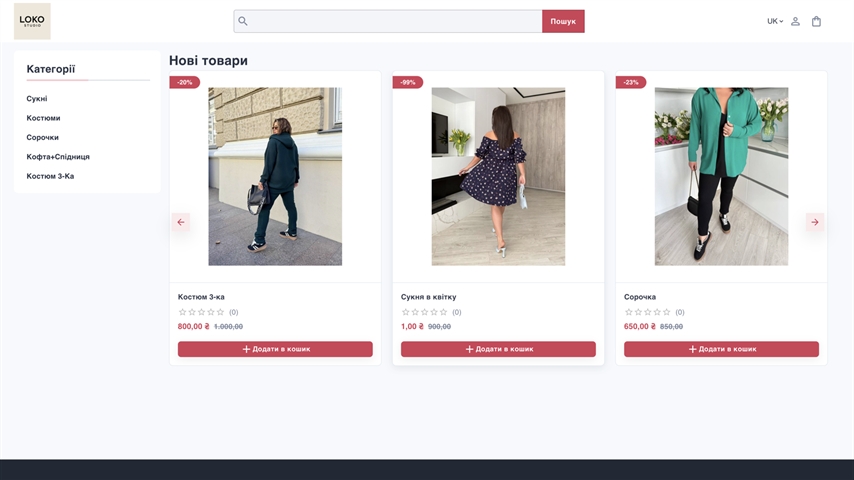Open the Сорочки category
The width and height of the screenshot is (854, 480).
(x=43, y=137)
